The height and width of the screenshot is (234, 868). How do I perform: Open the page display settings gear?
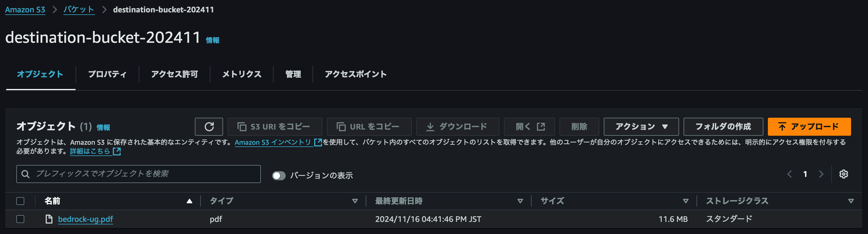click(844, 174)
